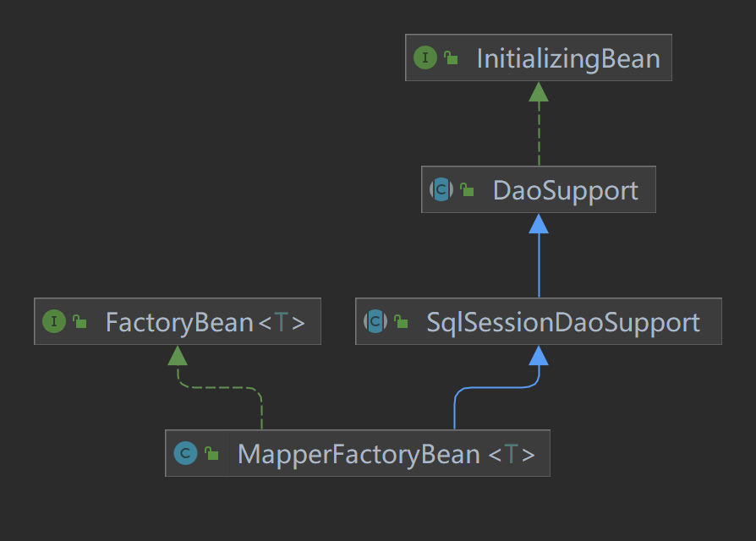Click the dashed green line below InitializingBean

tap(539, 135)
